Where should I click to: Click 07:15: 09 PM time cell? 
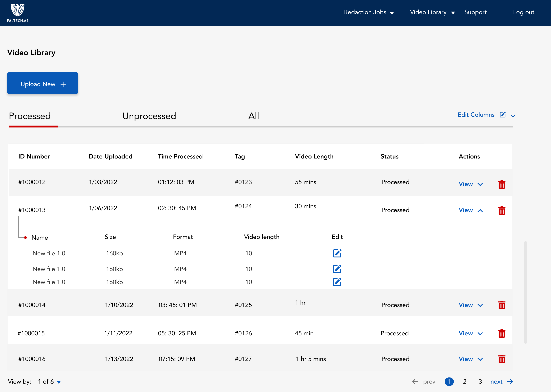tap(177, 359)
